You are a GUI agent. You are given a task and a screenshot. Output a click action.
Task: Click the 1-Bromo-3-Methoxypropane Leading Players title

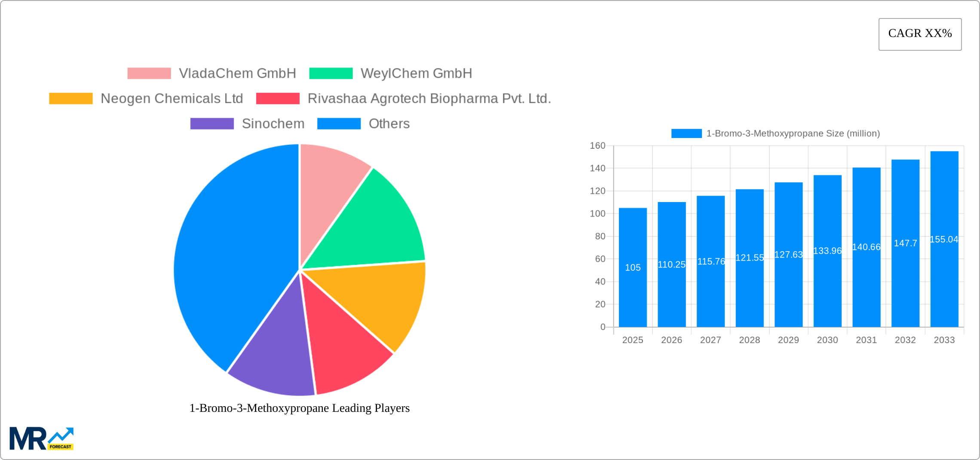[x=300, y=408]
